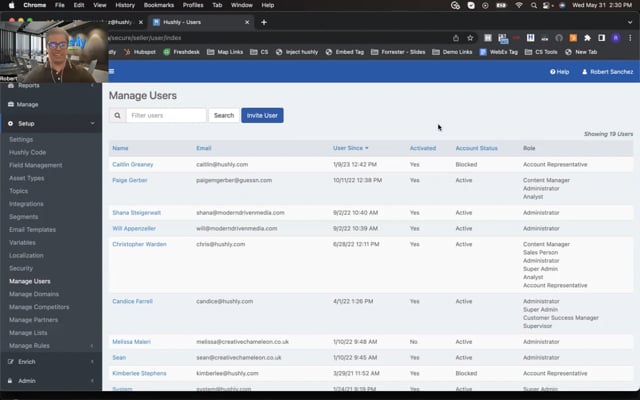Click the Filter users input field
Image resolution: width=640 pixels, height=400 pixels.
(x=166, y=115)
